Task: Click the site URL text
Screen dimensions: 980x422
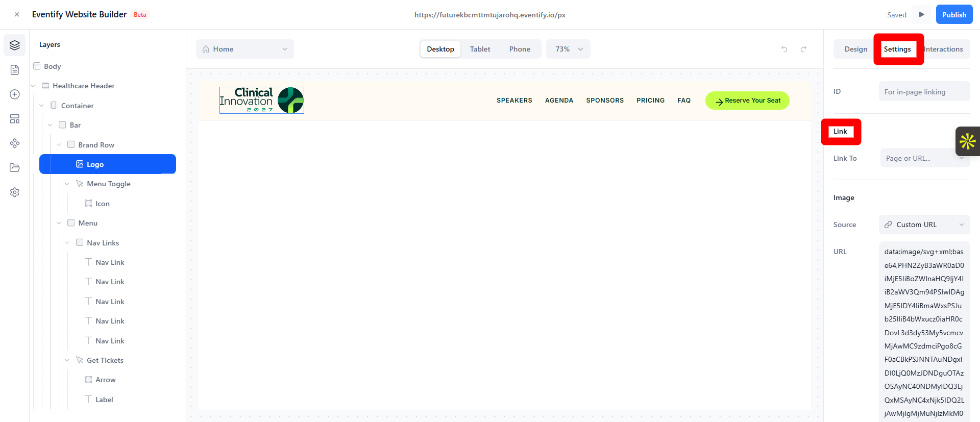Action: pos(490,15)
